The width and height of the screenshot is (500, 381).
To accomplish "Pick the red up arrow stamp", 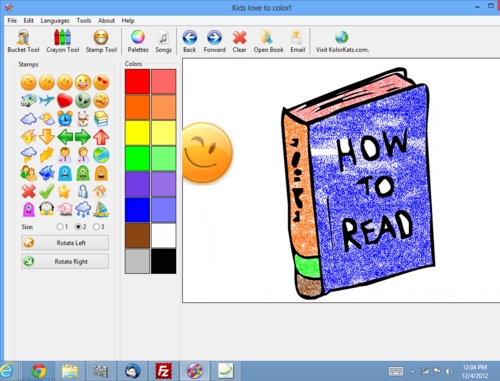I will tap(101, 137).
